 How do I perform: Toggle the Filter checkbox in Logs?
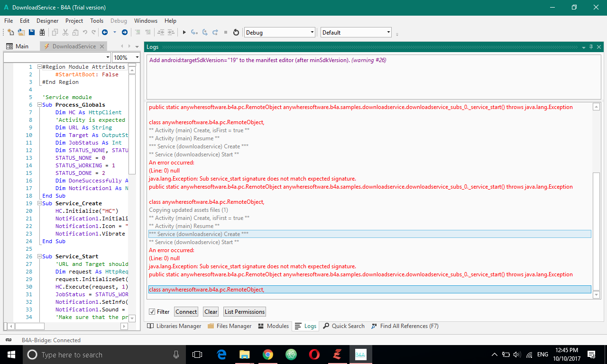click(152, 312)
